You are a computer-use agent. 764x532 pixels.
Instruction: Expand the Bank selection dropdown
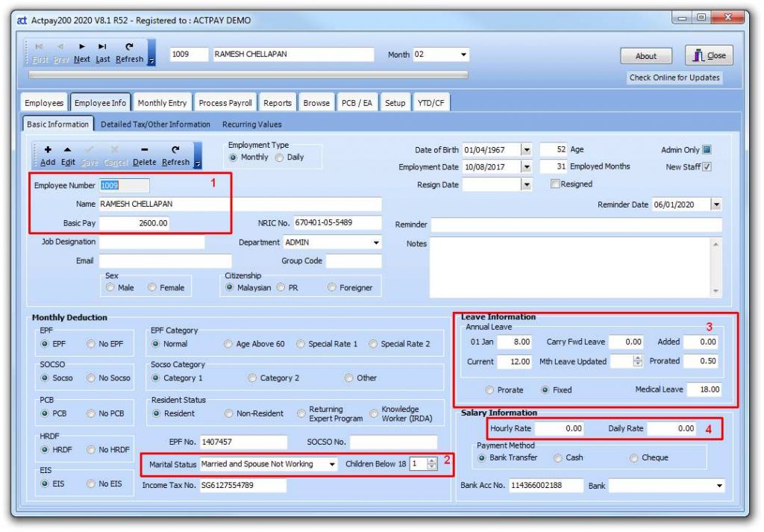pos(718,485)
